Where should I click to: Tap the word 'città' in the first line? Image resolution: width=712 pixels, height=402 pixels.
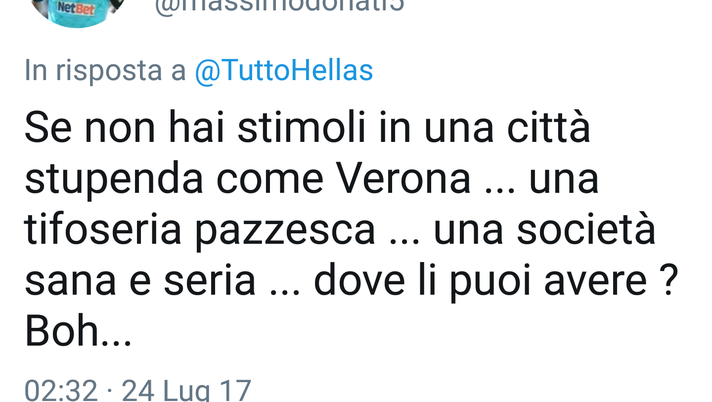click(549, 128)
